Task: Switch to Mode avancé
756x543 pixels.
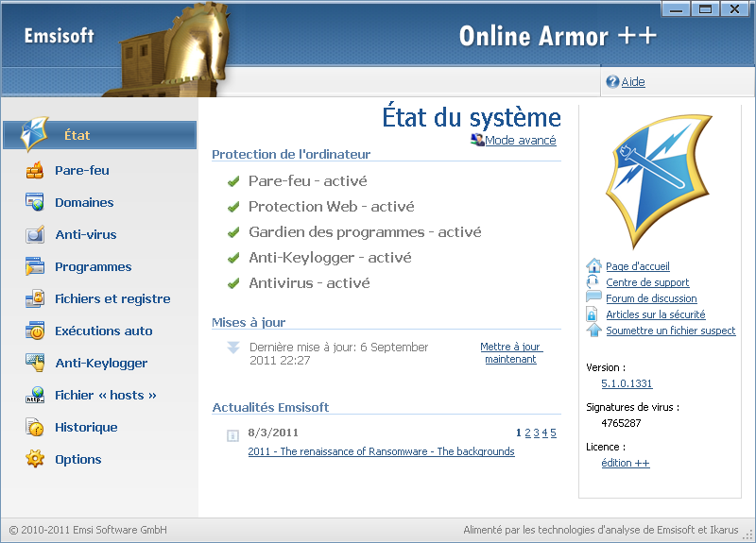Action: click(x=521, y=140)
